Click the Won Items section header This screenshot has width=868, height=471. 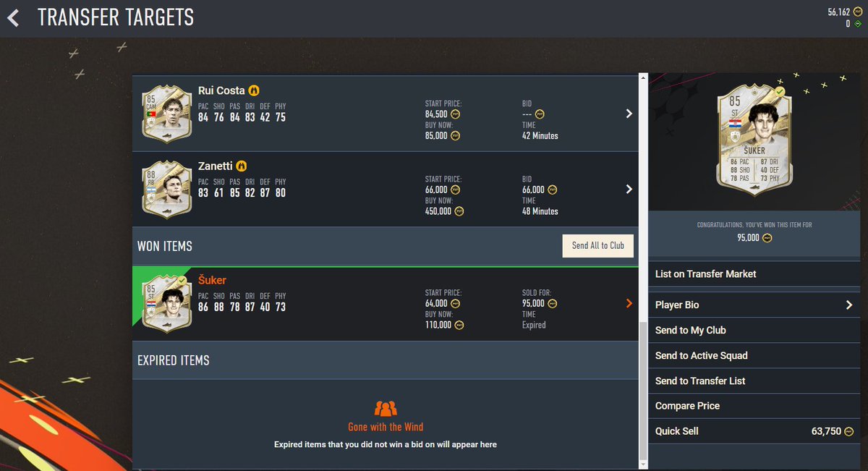(x=165, y=246)
